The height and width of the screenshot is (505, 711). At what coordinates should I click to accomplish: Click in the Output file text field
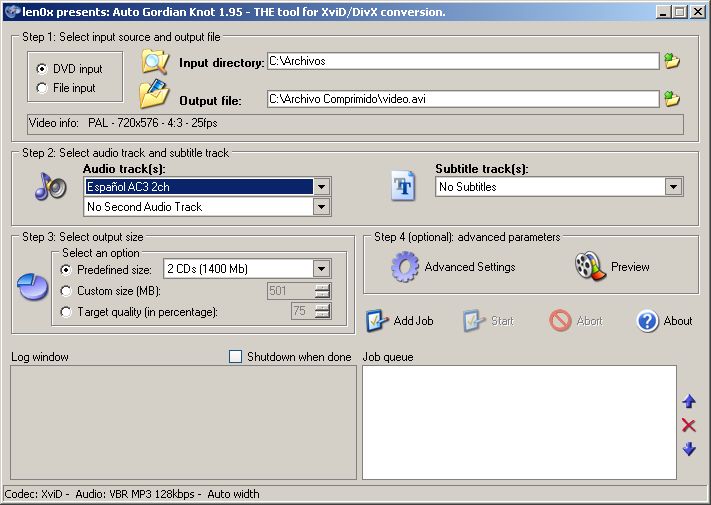463,99
